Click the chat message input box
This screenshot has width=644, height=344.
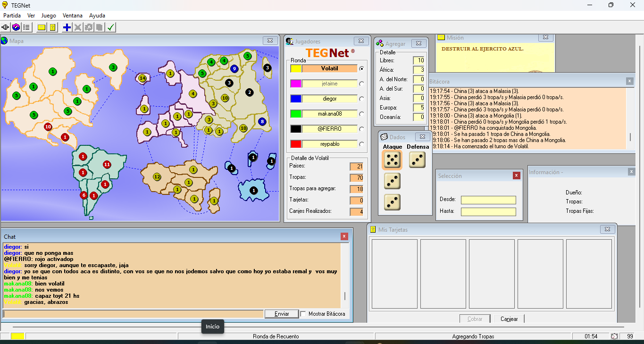pyautogui.click(x=133, y=314)
